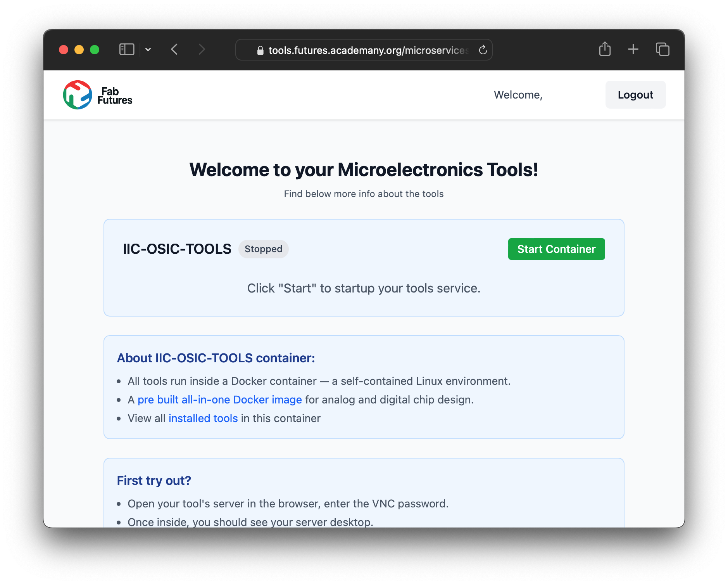Click the address bar URL field

pos(368,50)
